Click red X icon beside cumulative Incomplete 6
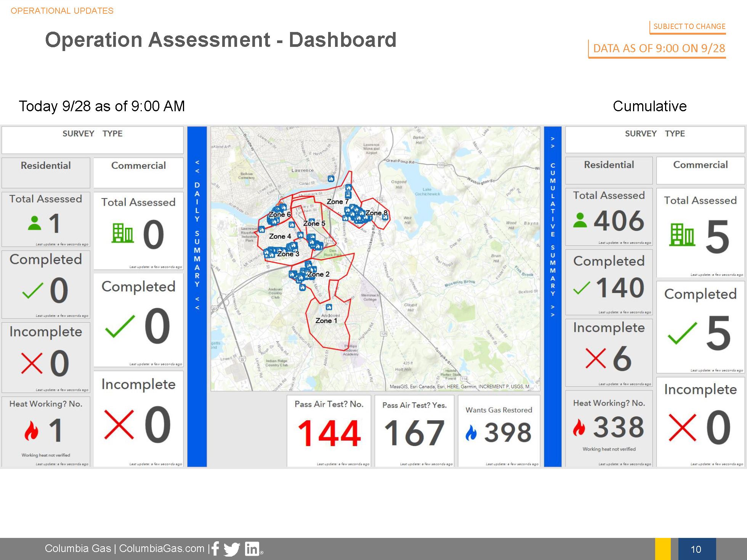The height and width of the screenshot is (560, 747). pos(595,358)
